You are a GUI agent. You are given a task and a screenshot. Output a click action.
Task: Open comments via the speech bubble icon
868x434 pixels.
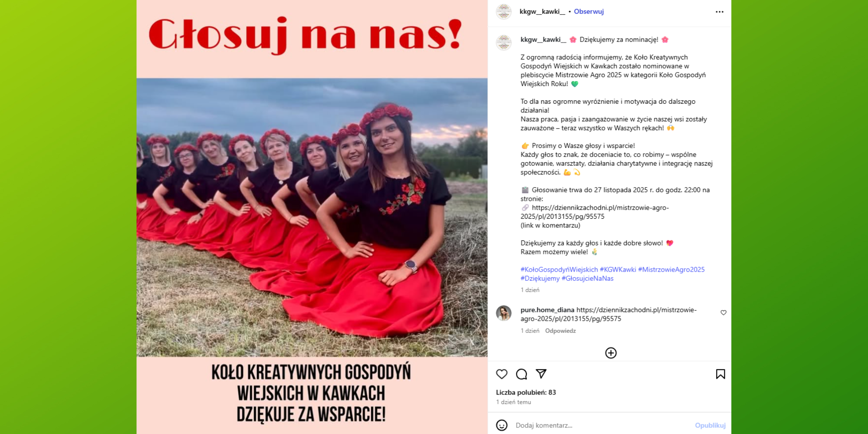click(521, 374)
